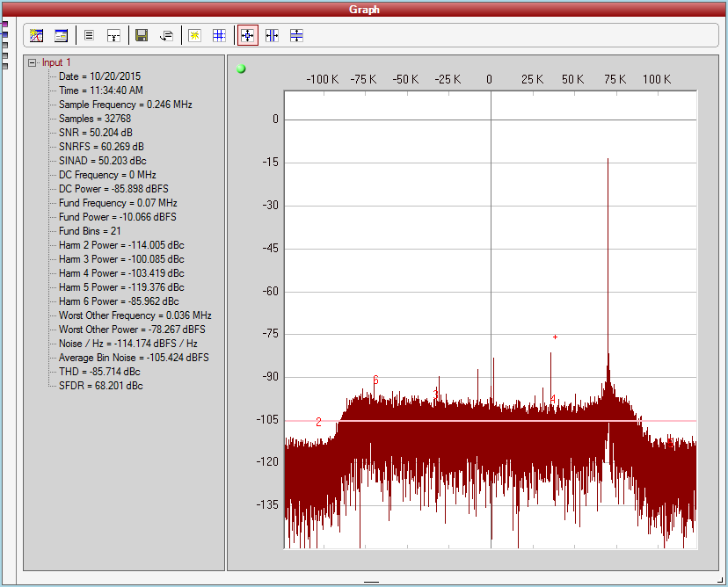This screenshot has width=728, height=587.
Task: Select Harm 6 Power = -85.962 dBc row
Action: coord(119,301)
